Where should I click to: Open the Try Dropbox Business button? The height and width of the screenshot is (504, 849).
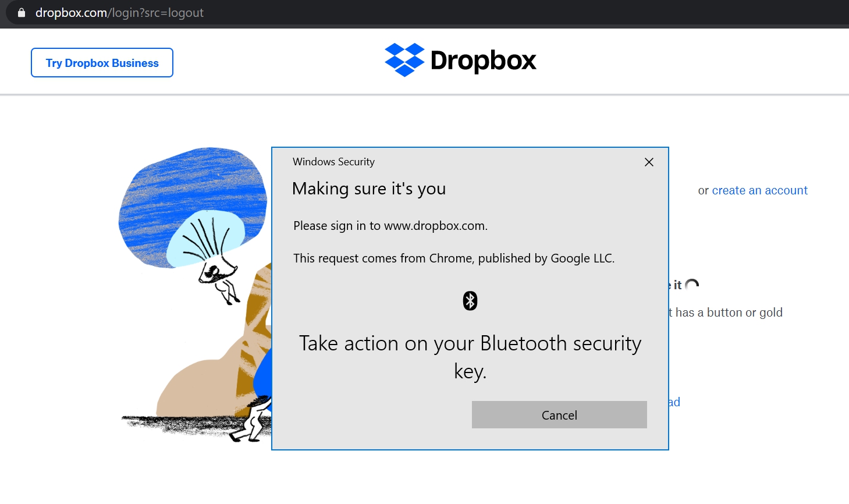[102, 63]
